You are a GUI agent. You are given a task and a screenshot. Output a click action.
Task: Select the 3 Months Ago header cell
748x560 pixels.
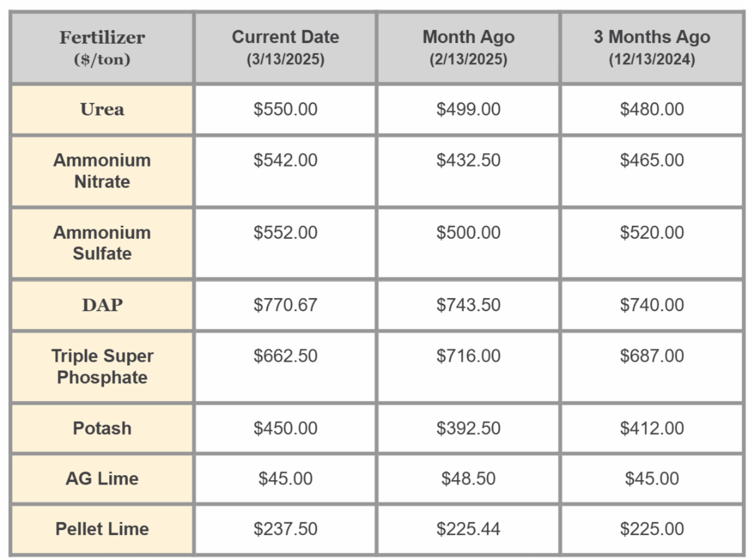651,48
